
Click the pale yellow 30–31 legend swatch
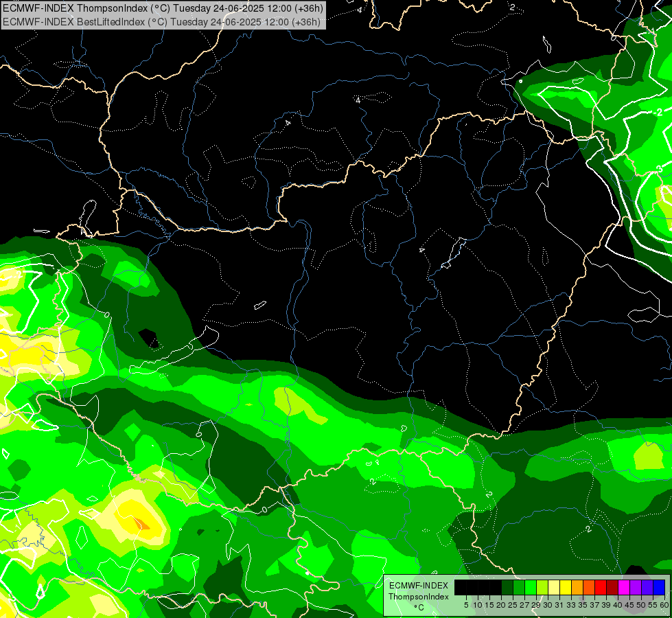coord(554,587)
